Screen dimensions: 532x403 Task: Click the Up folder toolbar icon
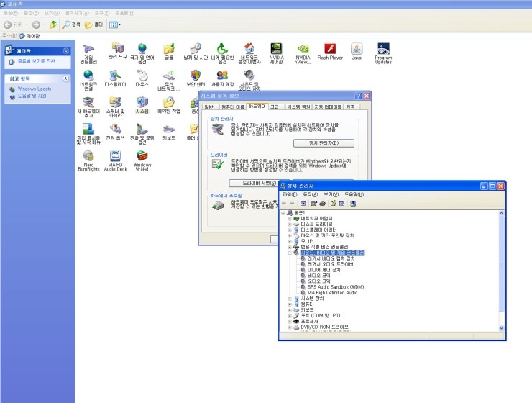click(53, 24)
